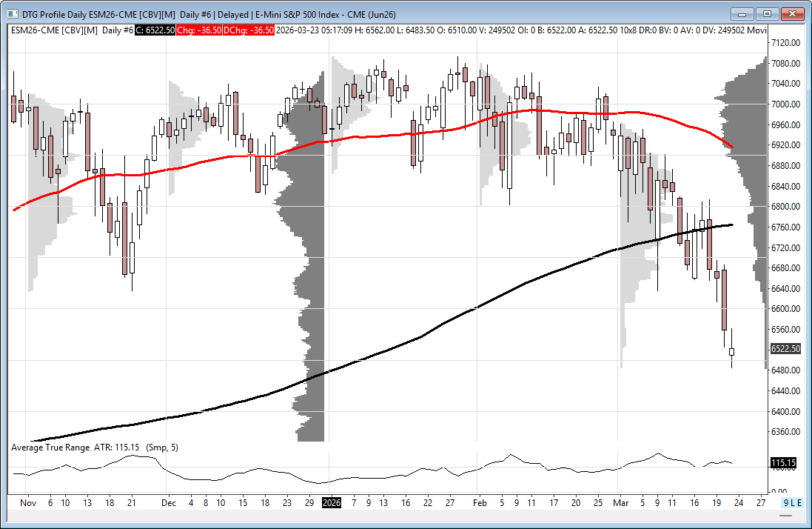Toggle the 'L' scale indicator at bottom right

tap(793, 502)
